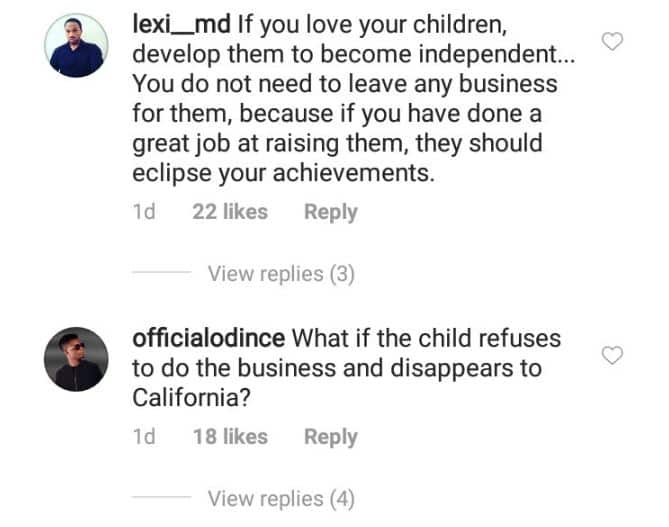The image size is (669, 527).
Task: Open lexi_md's profile picture
Action: (77, 45)
